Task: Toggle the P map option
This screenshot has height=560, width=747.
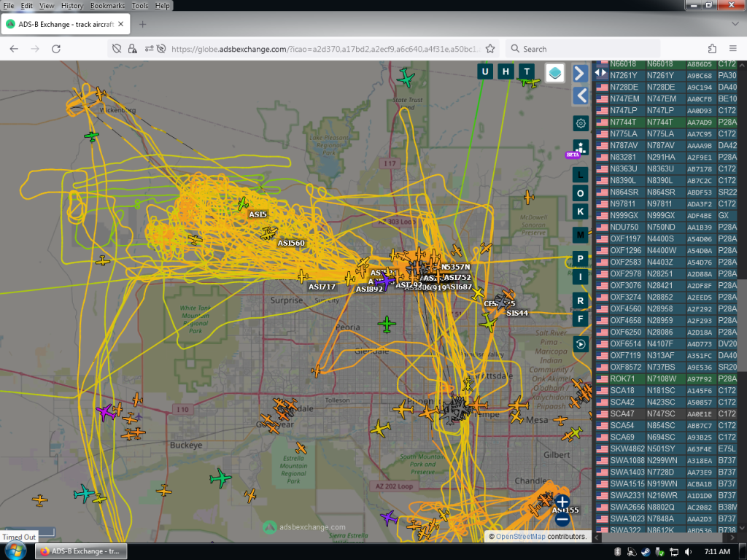Action: coord(580,259)
